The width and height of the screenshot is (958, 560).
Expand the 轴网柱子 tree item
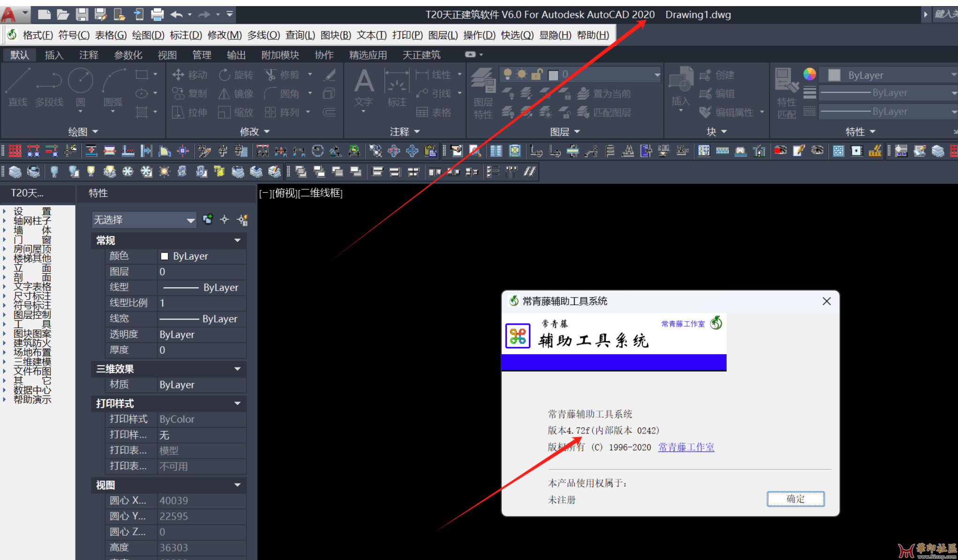click(x=5, y=221)
